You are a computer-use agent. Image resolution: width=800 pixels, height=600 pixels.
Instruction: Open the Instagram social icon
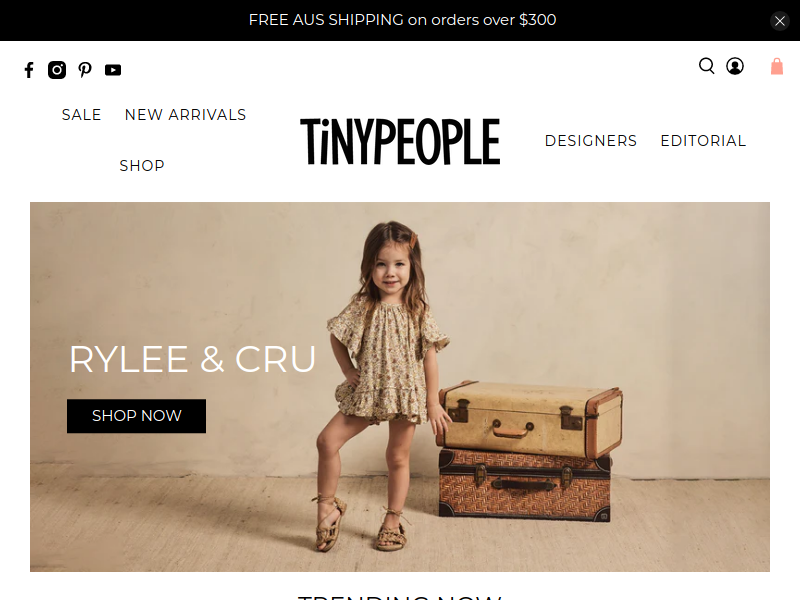click(57, 70)
